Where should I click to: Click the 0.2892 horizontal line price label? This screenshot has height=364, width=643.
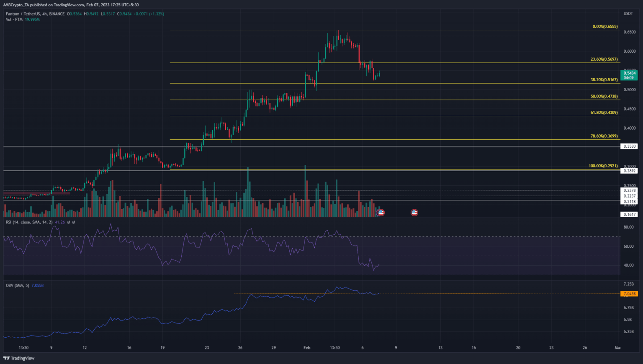[629, 171]
